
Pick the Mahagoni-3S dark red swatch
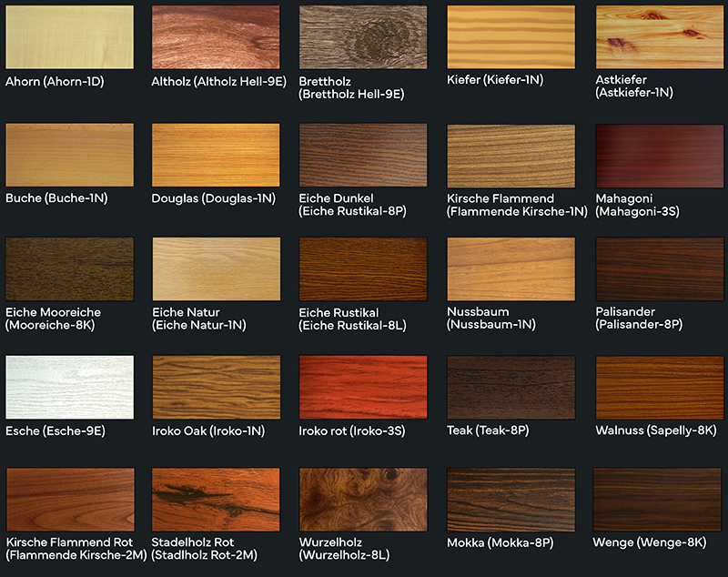[x=658, y=155]
